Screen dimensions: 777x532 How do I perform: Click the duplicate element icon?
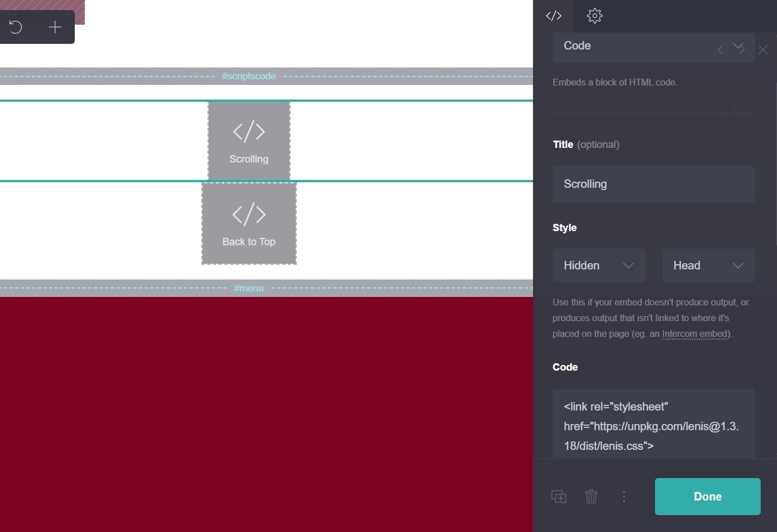559,497
